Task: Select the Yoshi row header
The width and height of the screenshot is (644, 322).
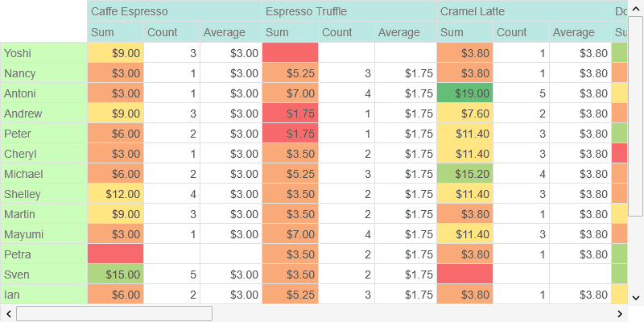Action: [43, 53]
